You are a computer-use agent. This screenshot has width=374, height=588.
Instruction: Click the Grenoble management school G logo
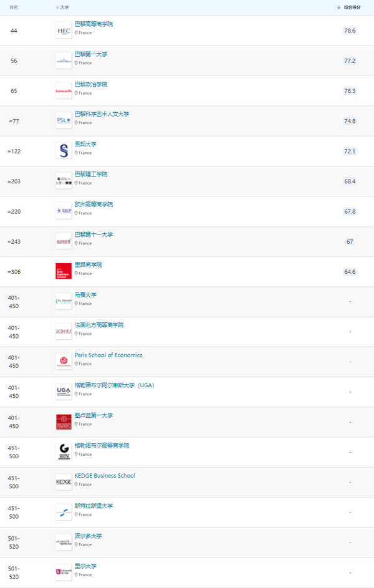64,452
